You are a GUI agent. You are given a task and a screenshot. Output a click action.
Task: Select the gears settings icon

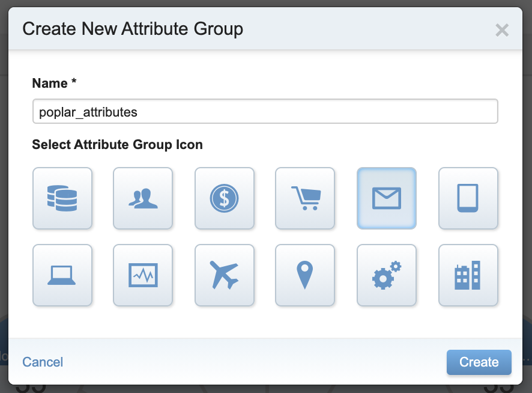(386, 275)
